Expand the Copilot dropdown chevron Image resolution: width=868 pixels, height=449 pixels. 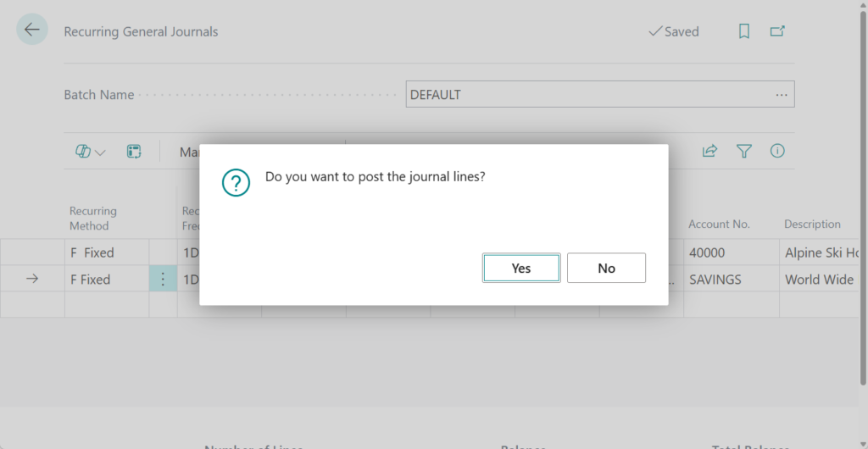[x=101, y=152]
